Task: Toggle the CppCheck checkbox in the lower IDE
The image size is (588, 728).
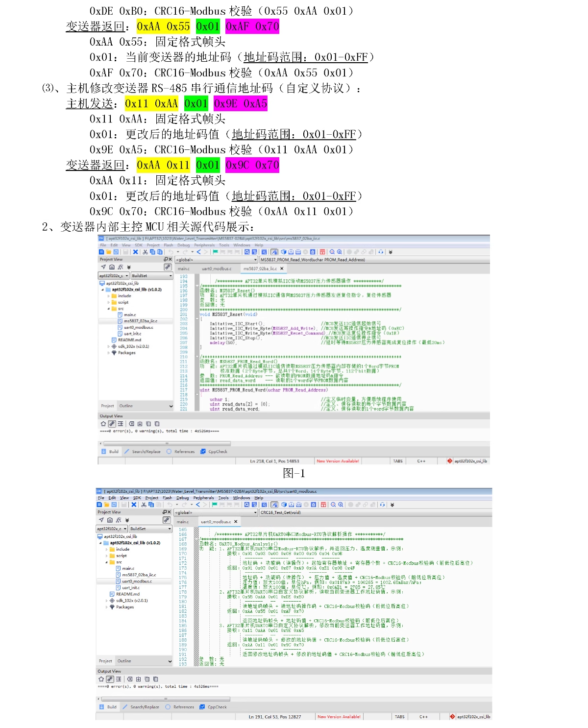Action: tap(202, 707)
